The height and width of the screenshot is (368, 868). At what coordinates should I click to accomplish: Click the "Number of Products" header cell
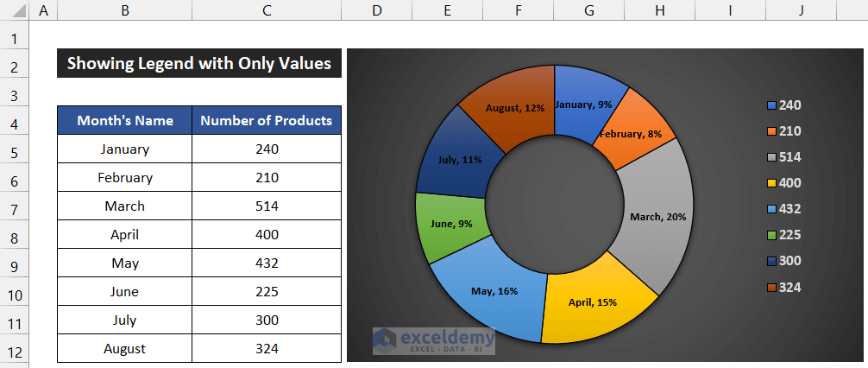(267, 121)
